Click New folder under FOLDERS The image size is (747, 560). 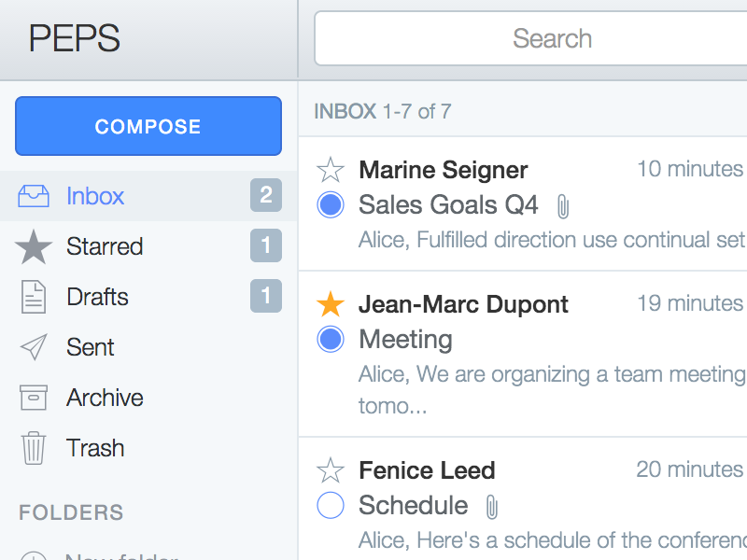(x=121, y=555)
